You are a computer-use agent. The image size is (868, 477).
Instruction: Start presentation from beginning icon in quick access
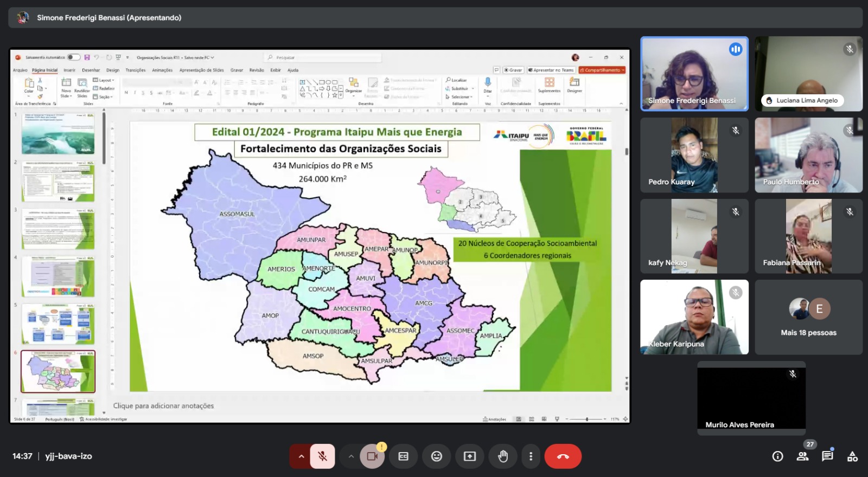(118, 57)
